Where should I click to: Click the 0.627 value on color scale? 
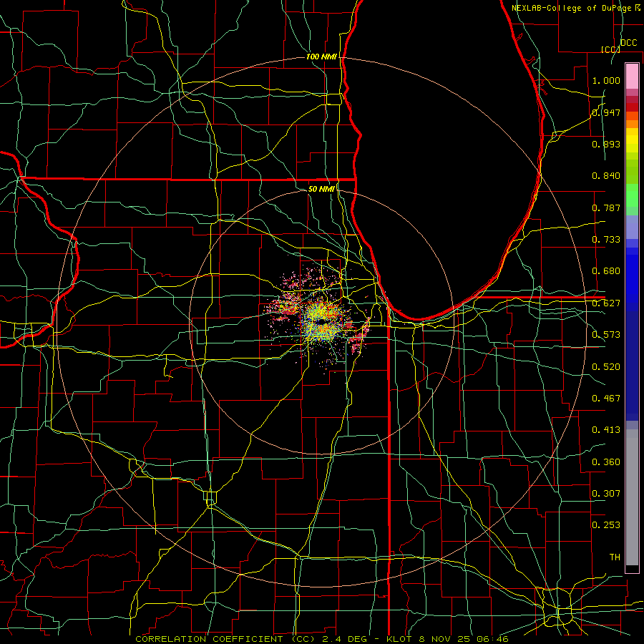coord(606,303)
